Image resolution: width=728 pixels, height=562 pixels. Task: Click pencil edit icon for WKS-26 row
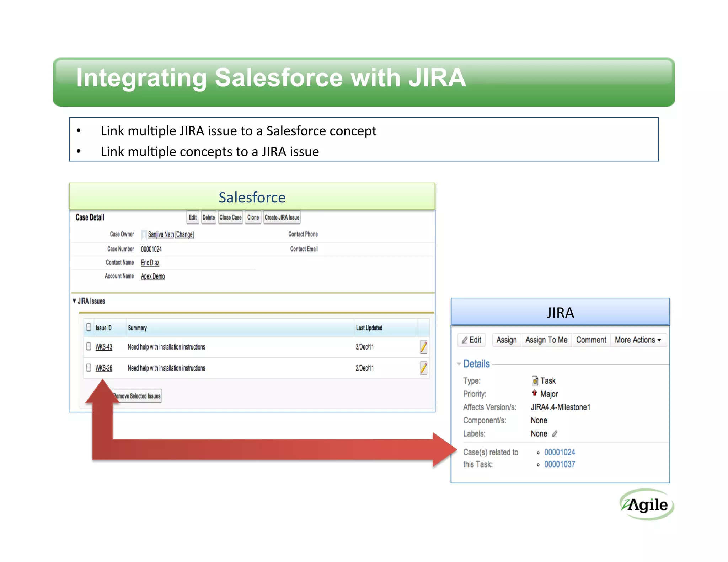[x=423, y=368]
